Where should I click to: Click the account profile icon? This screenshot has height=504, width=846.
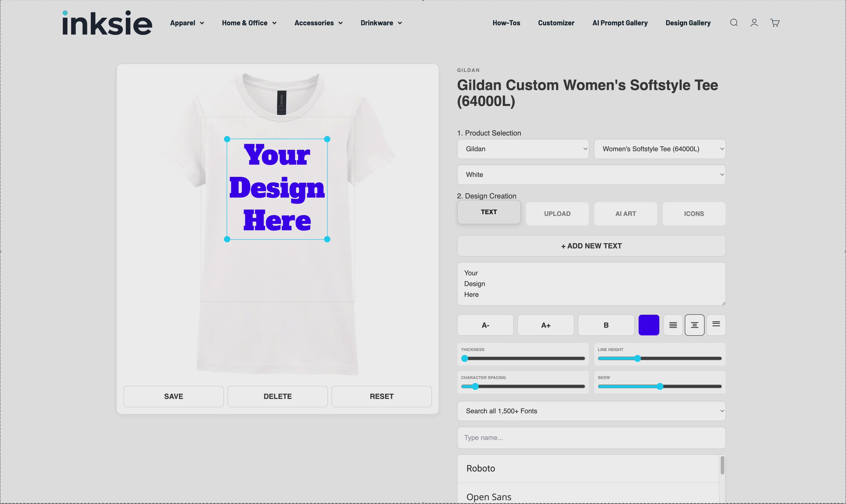point(754,23)
